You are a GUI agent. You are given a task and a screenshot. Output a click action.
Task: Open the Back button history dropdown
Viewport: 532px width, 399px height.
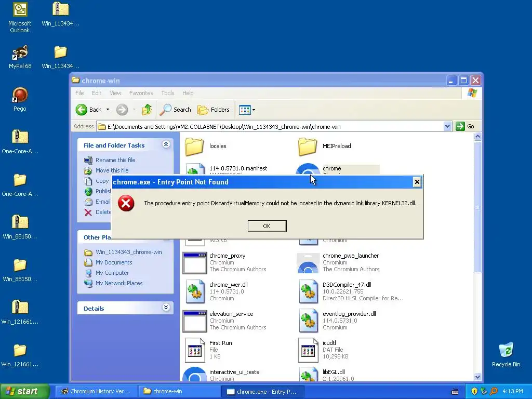108,110
